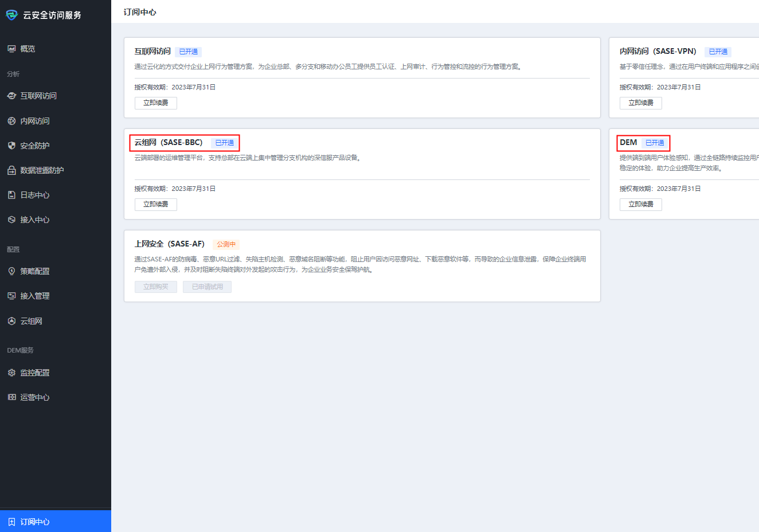The height and width of the screenshot is (532, 759).
Task: Click the 已开通 badge beside 云组网 (SASE-BBC)
Action: pyautogui.click(x=224, y=143)
